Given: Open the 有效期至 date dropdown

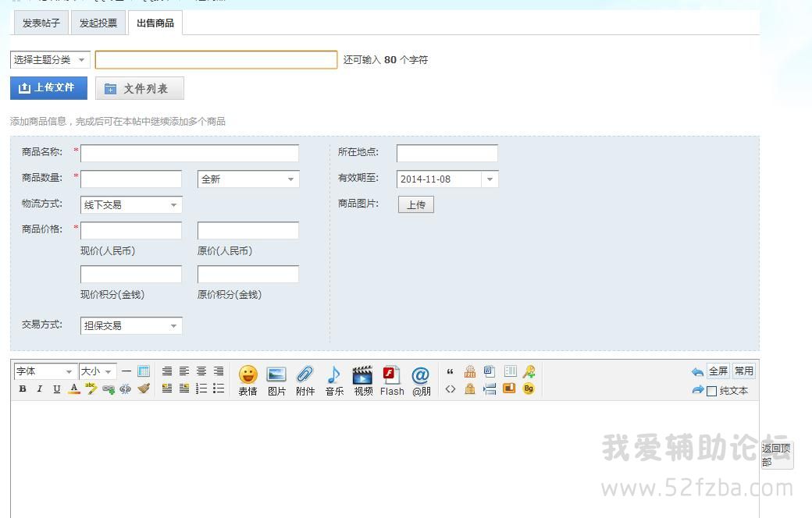Looking at the screenshot, I should 490,179.
